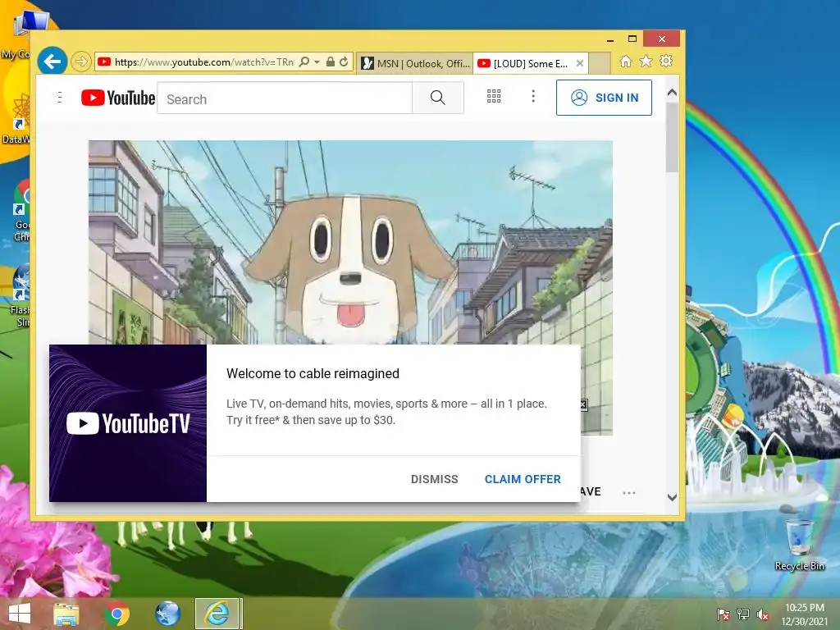
Task: Click the SIGN IN button
Action: pos(604,98)
